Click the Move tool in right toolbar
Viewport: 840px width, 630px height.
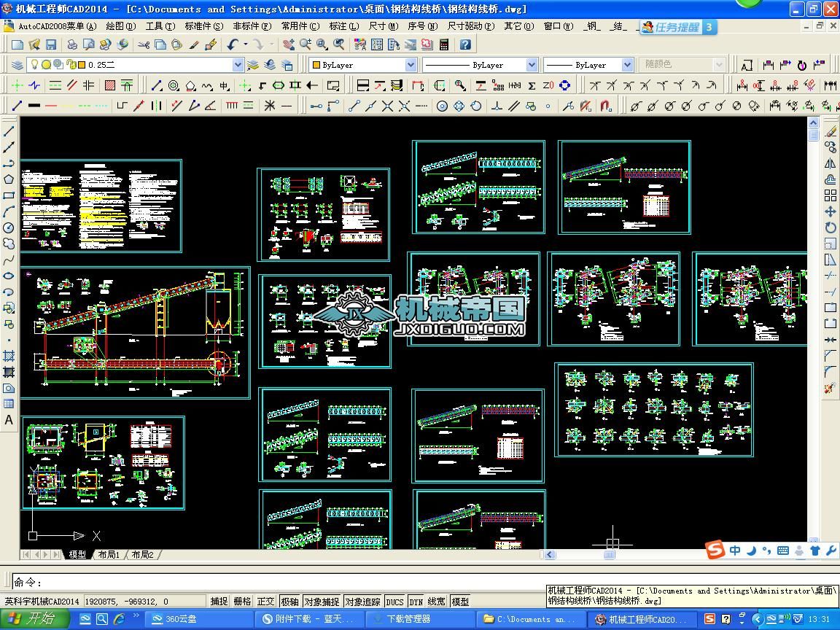coord(831,211)
